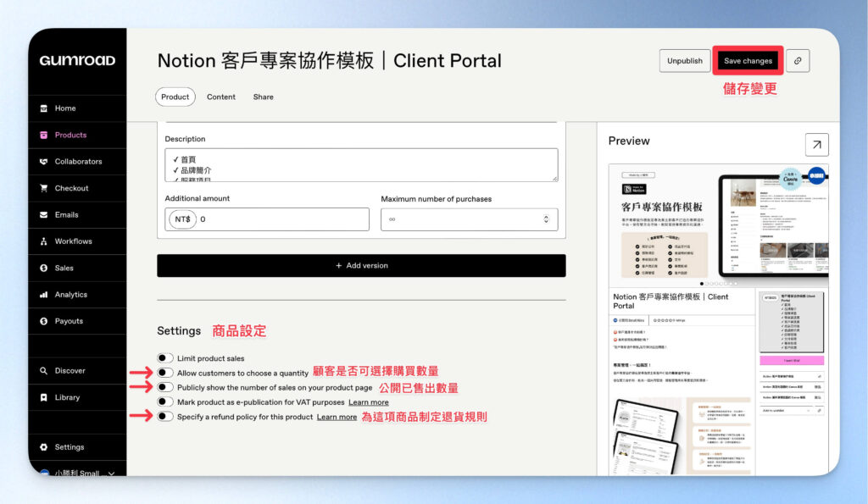Open Collaborators in the sidebar

tap(77, 162)
